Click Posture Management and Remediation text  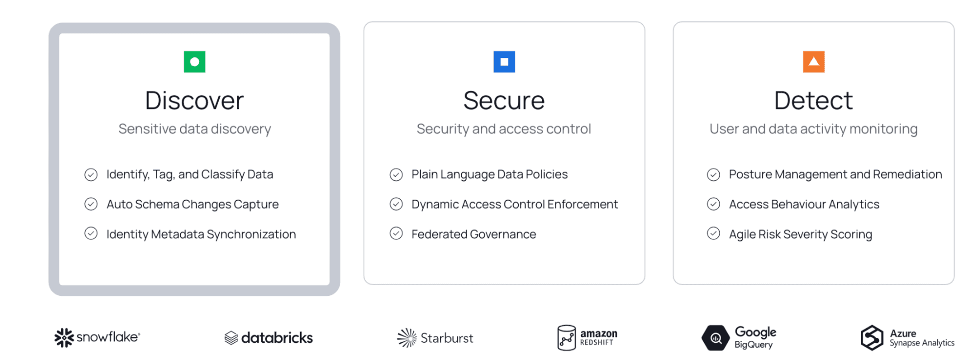835,175
